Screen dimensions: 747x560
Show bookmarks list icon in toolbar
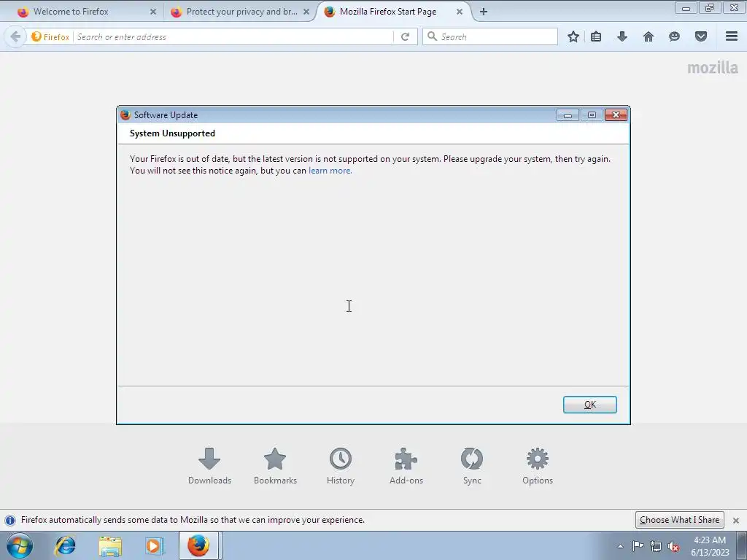(x=596, y=36)
